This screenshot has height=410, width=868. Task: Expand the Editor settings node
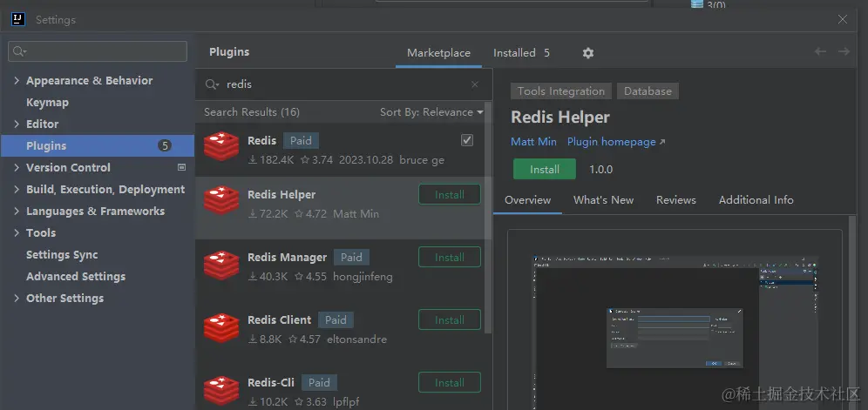(17, 124)
